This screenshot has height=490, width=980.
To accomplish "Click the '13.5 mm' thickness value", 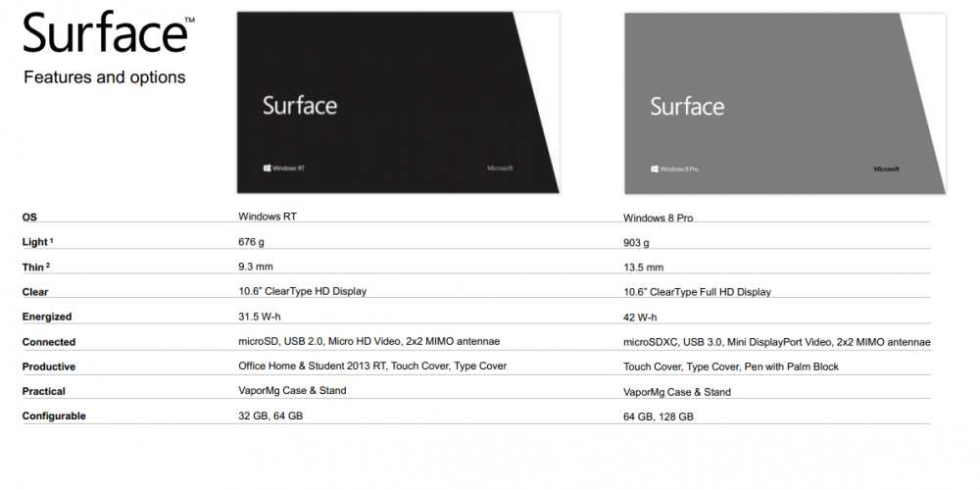I will point(643,268).
